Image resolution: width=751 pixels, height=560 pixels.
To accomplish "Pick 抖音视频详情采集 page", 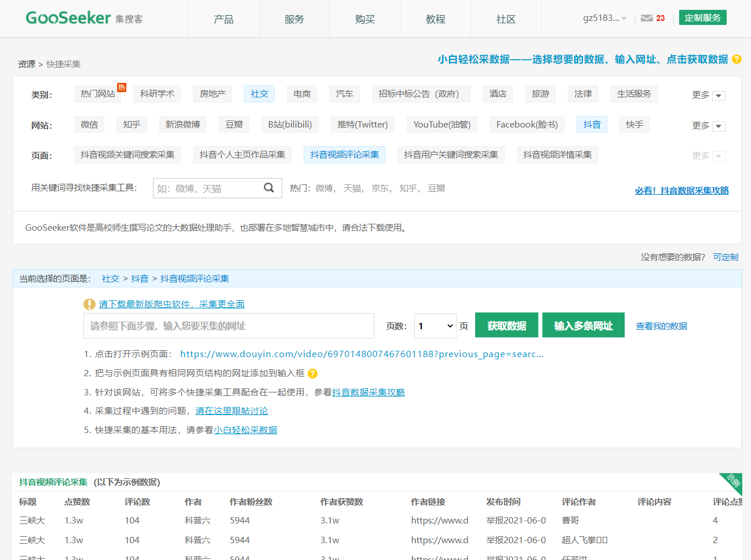I will coord(557,155).
